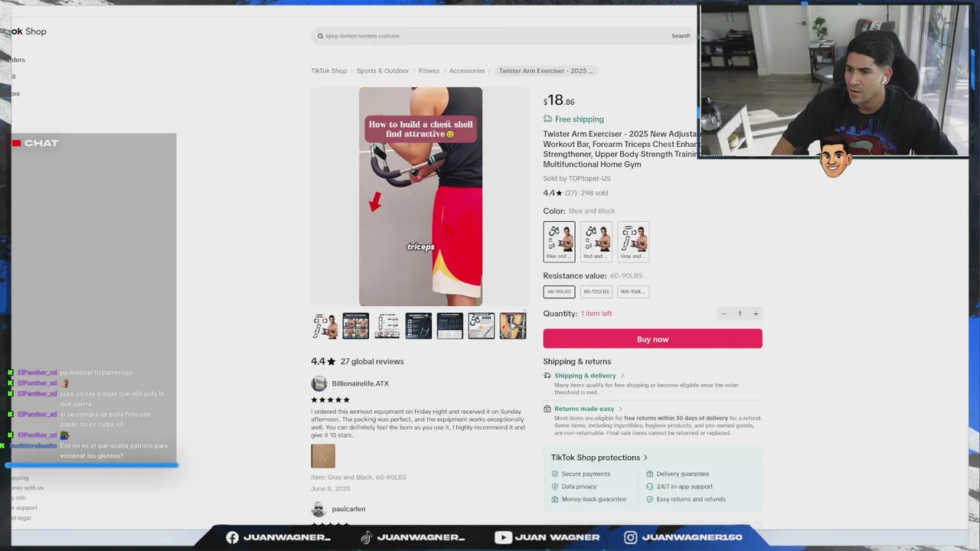The image size is (980, 551).
Task: Click the $18.86 price
Action: point(559,100)
